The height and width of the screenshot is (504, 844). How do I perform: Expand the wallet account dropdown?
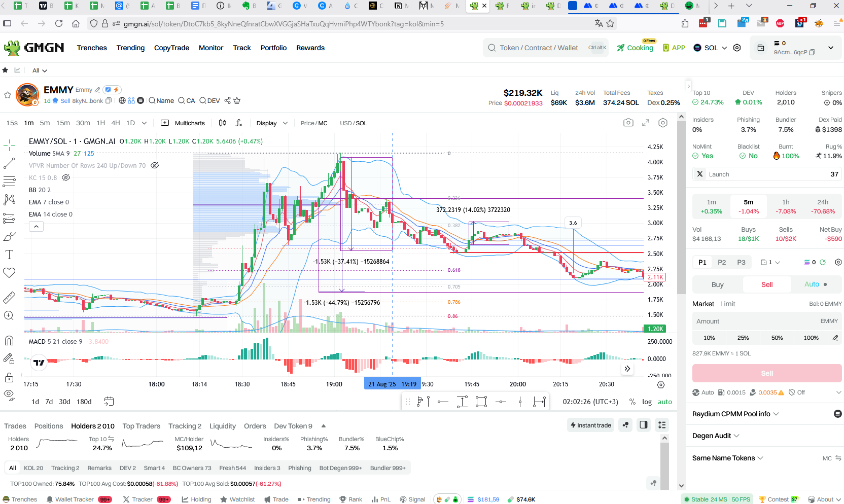tap(831, 48)
